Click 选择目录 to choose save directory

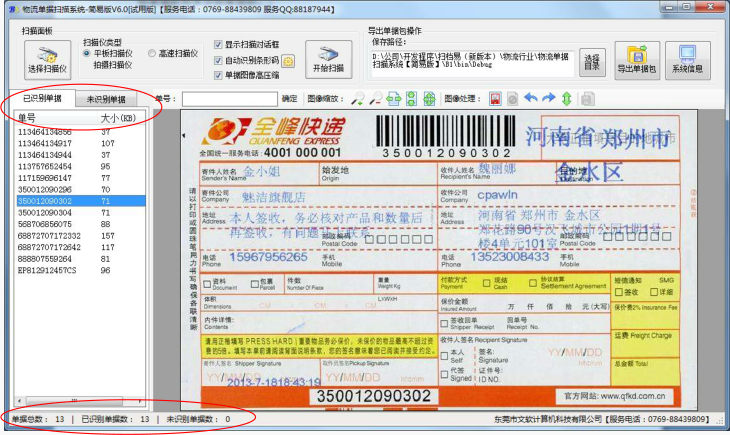click(592, 62)
